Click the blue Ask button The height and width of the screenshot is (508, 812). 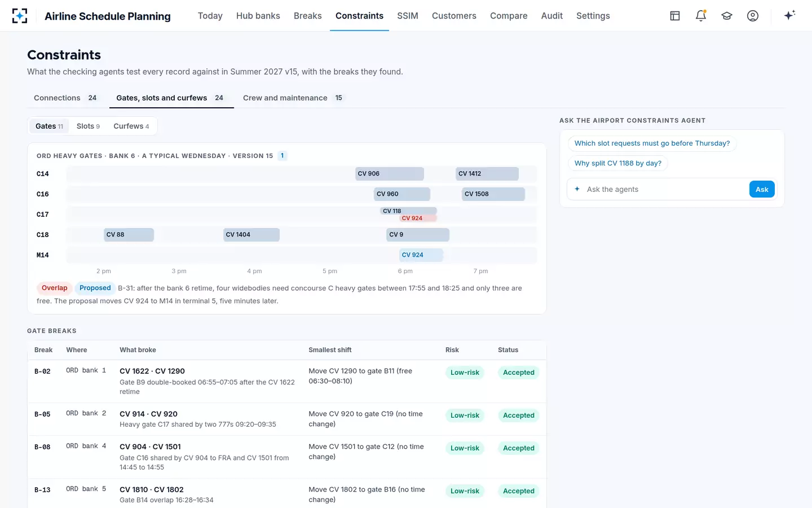[x=762, y=190]
